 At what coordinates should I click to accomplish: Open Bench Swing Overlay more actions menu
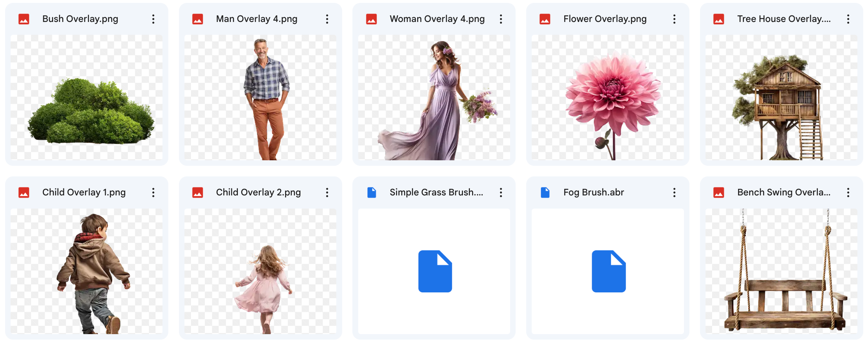pos(848,192)
